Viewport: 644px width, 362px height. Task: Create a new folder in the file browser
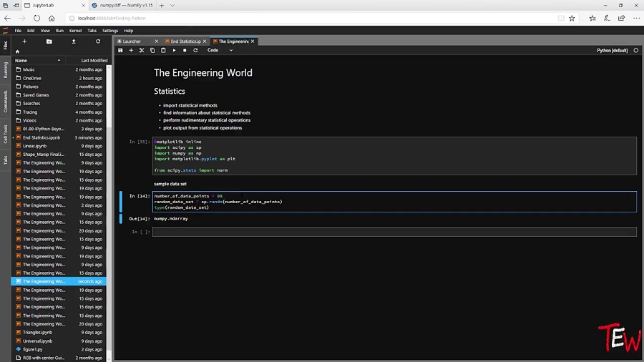49,41
